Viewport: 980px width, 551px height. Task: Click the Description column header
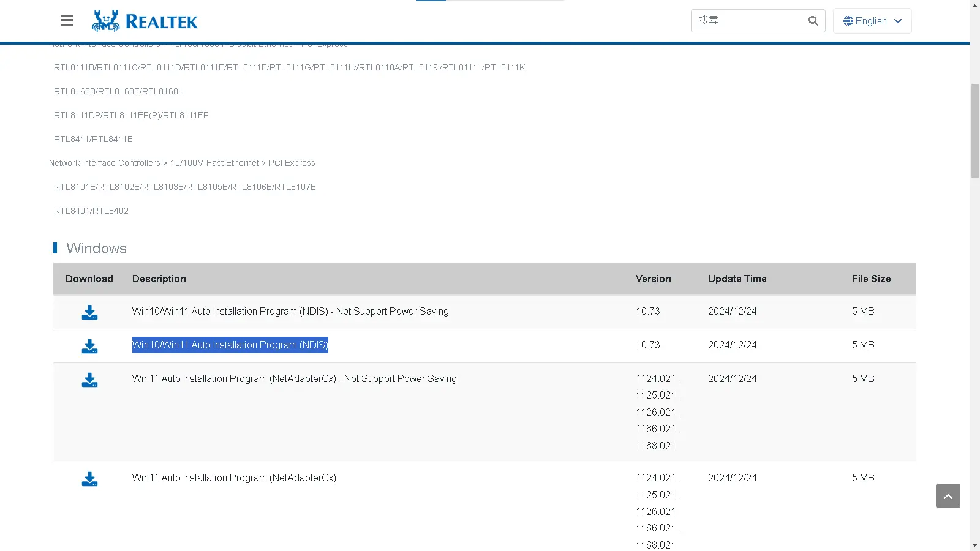coord(159,279)
